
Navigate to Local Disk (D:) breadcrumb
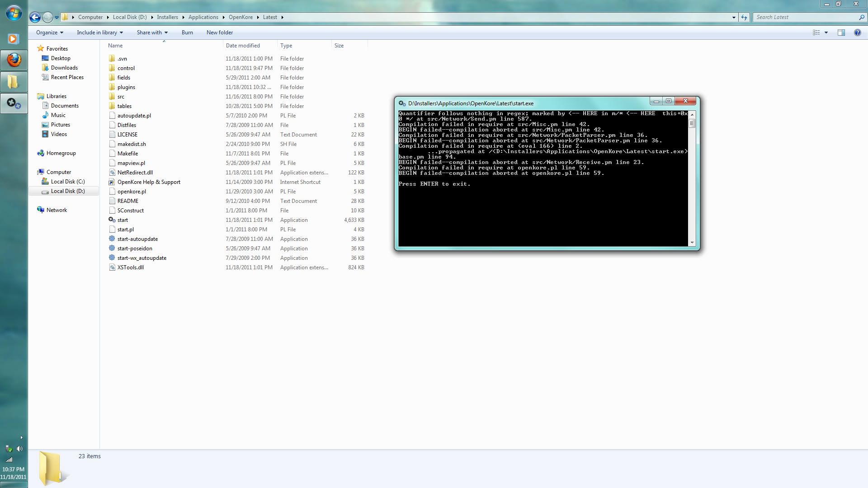tap(130, 17)
